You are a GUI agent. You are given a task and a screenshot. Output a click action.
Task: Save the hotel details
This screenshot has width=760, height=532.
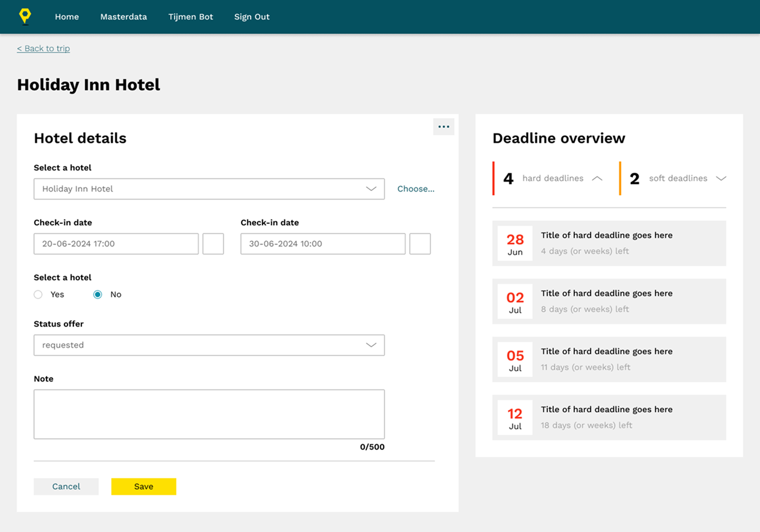[x=144, y=487]
